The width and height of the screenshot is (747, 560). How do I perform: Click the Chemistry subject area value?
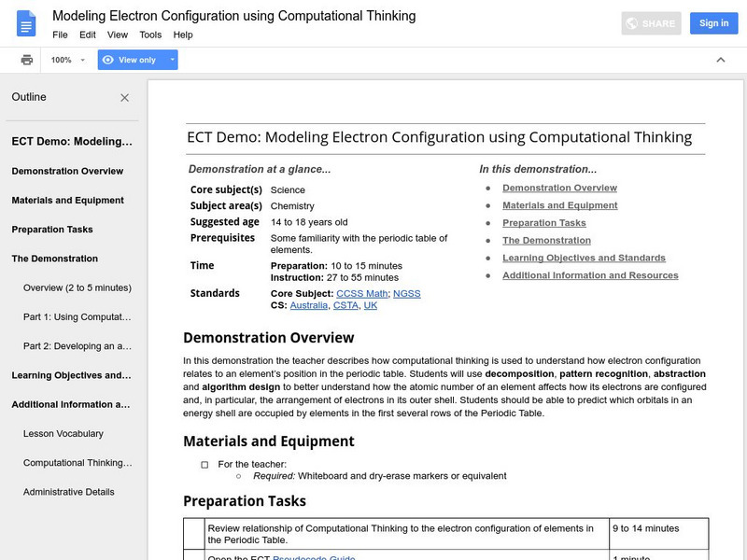292,206
